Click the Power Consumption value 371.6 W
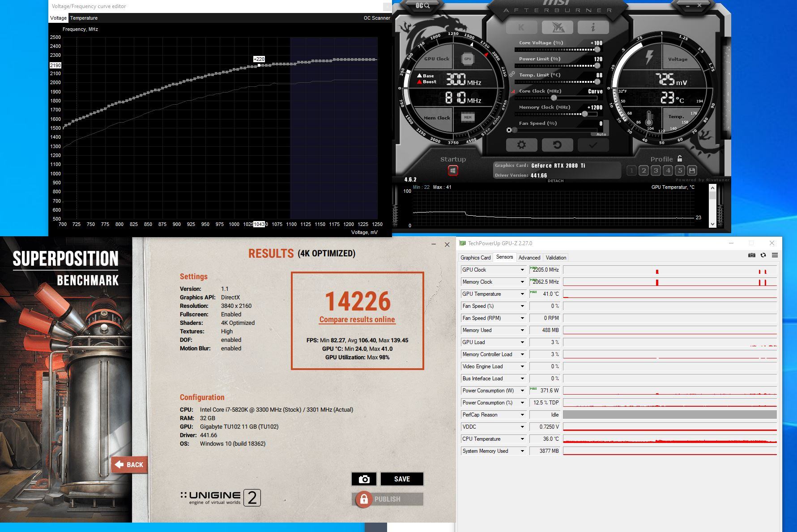This screenshot has height=532, width=797. [x=545, y=391]
